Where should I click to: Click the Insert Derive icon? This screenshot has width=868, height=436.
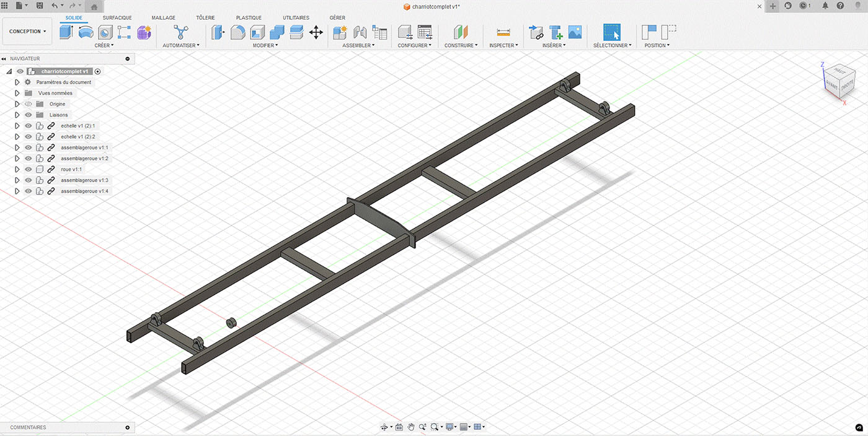tap(536, 32)
